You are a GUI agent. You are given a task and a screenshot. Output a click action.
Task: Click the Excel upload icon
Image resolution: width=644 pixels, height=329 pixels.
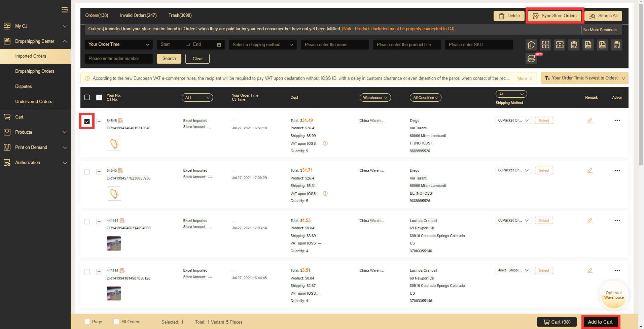point(602,45)
